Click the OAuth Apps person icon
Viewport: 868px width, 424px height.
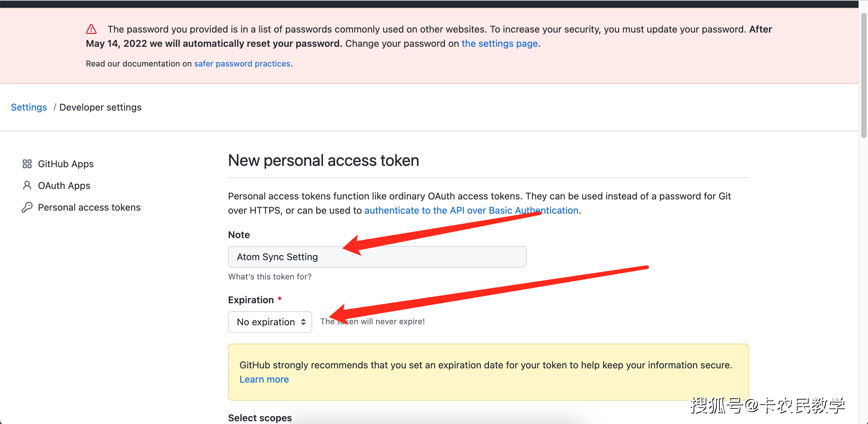[27, 186]
